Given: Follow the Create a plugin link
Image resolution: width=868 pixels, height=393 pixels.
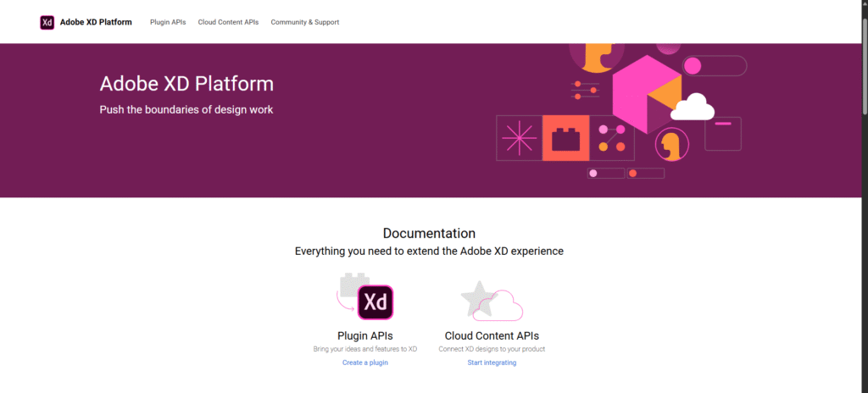Looking at the screenshot, I should click(364, 363).
